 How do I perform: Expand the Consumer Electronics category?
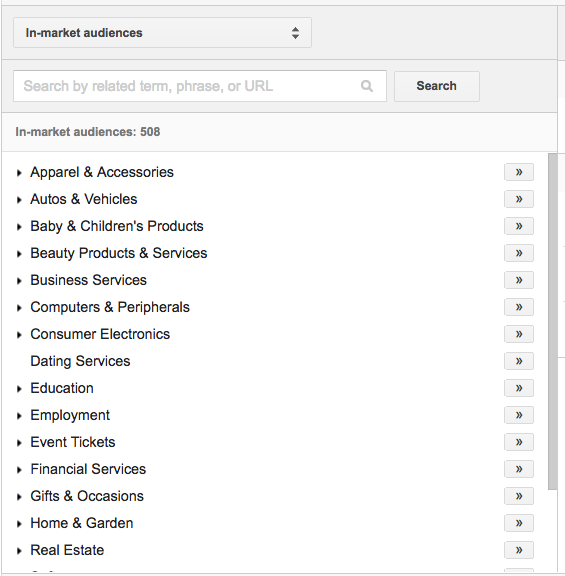pyautogui.click(x=19, y=335)
